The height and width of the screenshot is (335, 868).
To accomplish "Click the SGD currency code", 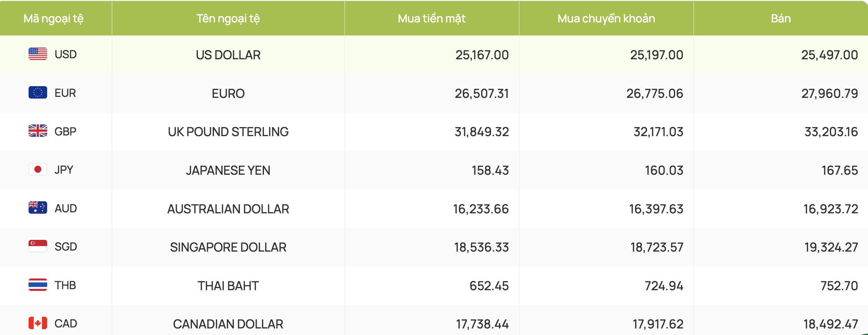I will coord(66,247).
